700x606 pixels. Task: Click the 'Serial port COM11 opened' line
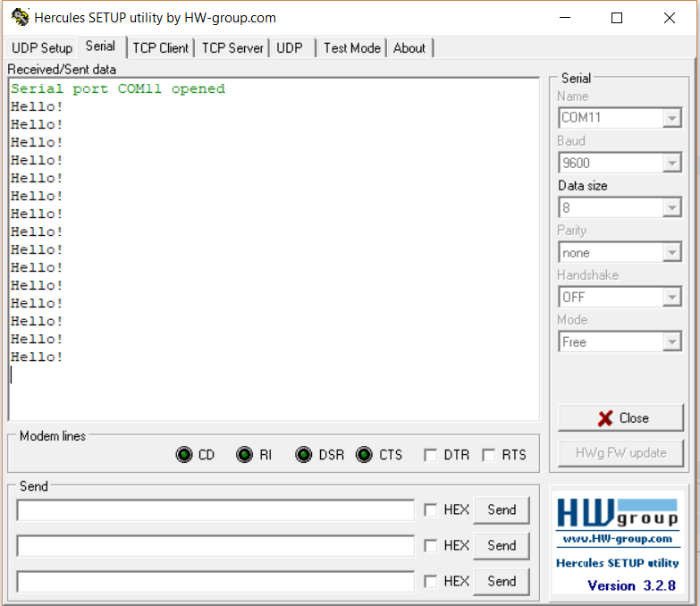pos(118,88)
